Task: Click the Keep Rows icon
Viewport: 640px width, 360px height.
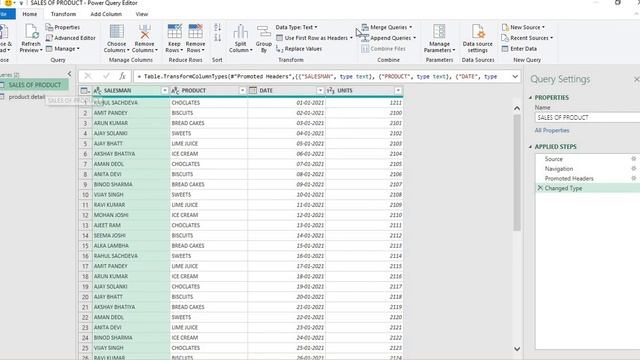Action: tap(174, 31)
